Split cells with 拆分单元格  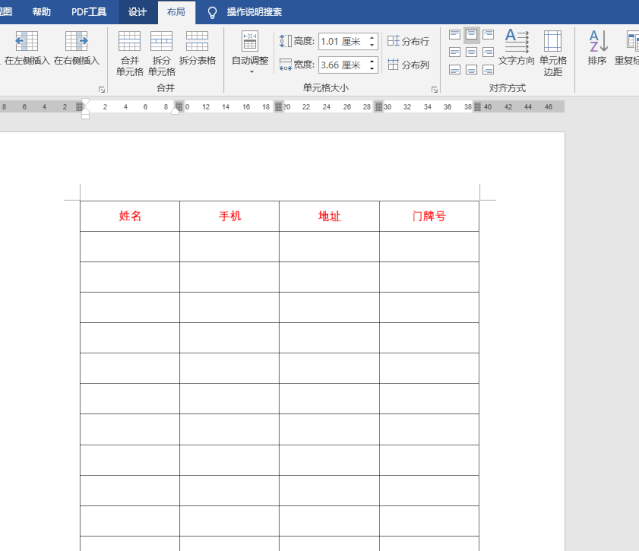(x=161, y=53)
